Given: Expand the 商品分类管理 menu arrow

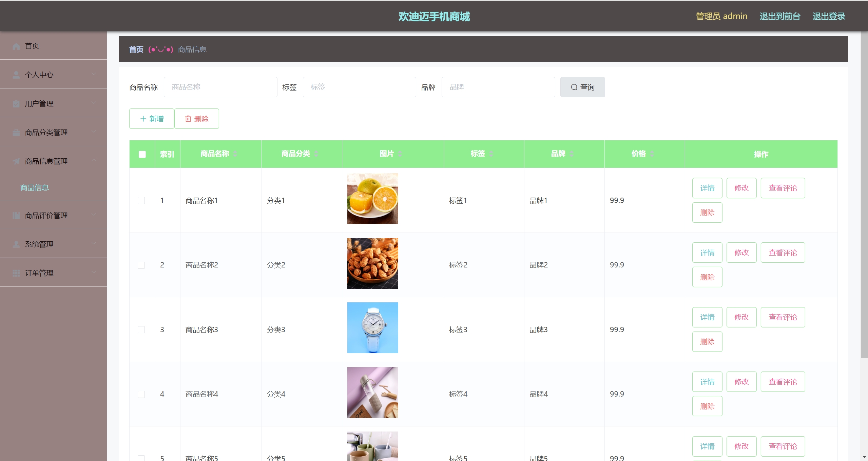Looking at the screenshot, I should (x=94, y=131).
